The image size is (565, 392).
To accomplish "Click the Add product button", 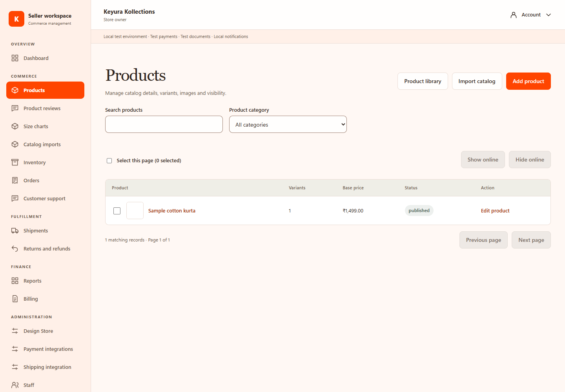I will point(529,81).
